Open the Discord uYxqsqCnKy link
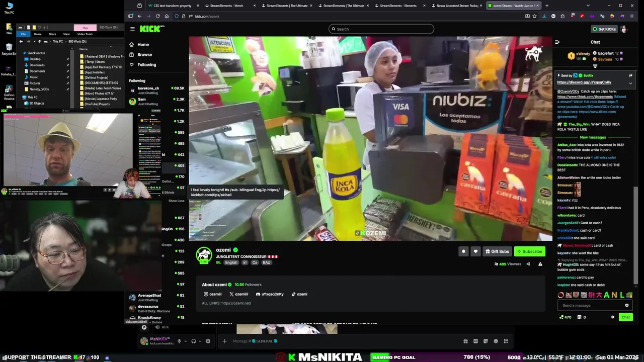Viewport: 644px width, 362px height. click(270, 294)
